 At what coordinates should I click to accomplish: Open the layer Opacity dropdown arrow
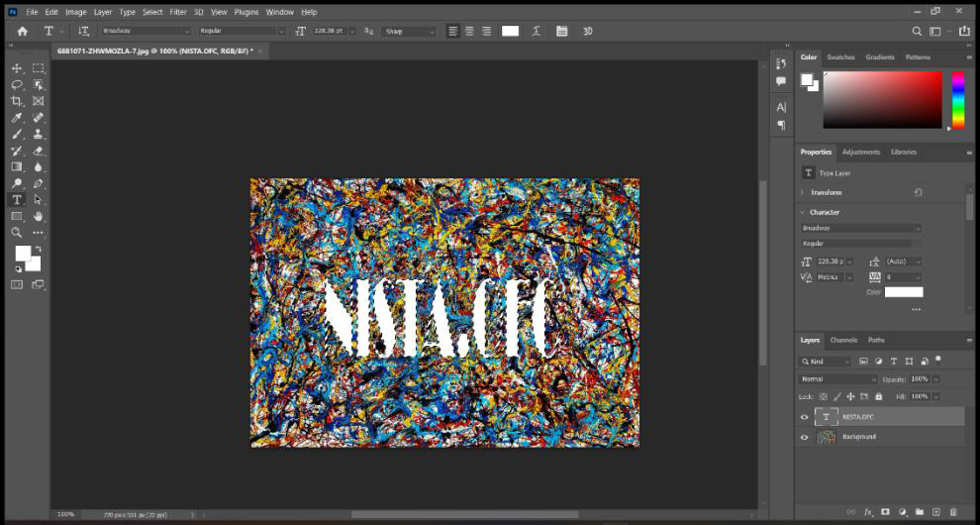tap(935, 379)
